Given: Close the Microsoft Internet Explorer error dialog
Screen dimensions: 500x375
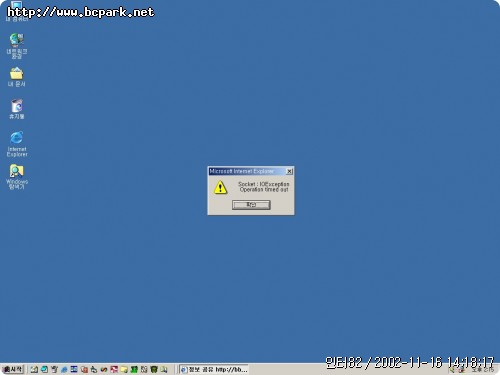Looking at the screenshot, I should pos(289,171).
